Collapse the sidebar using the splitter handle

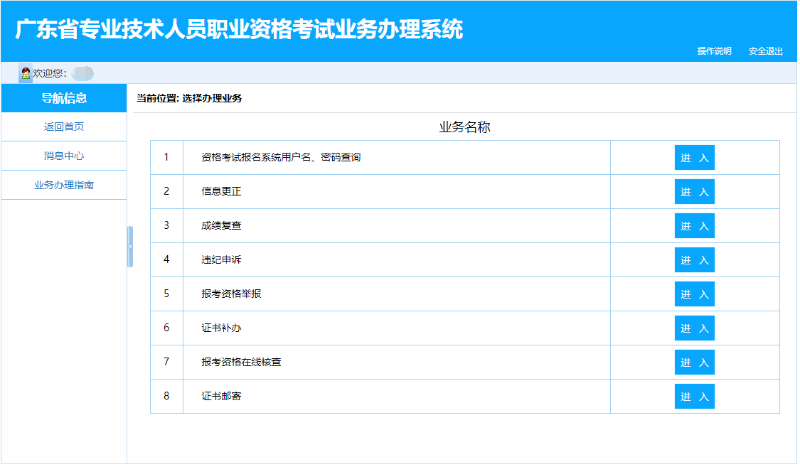[x=131, y=247]
